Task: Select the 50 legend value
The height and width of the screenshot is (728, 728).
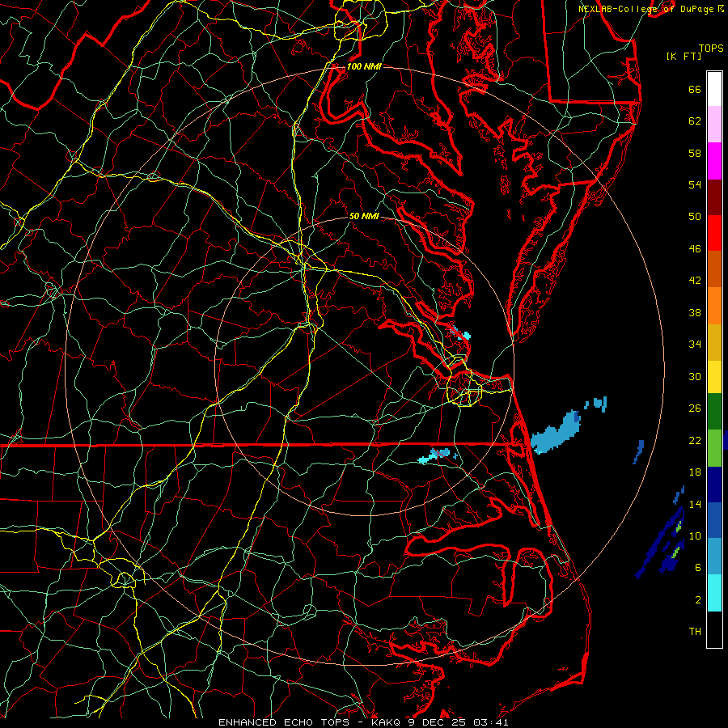Action: coord(695,216)
